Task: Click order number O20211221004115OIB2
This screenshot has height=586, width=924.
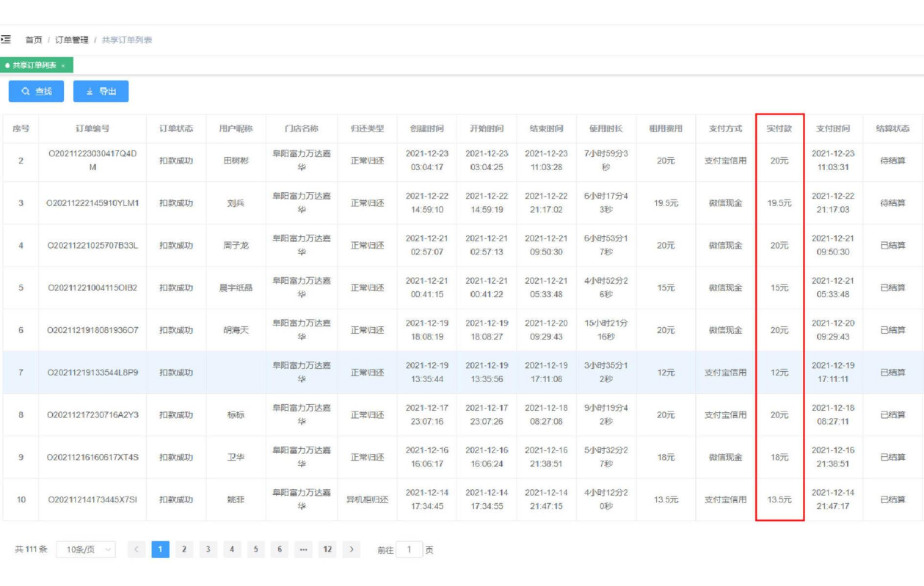Action: pyautogui.click(x=92, y=287)
